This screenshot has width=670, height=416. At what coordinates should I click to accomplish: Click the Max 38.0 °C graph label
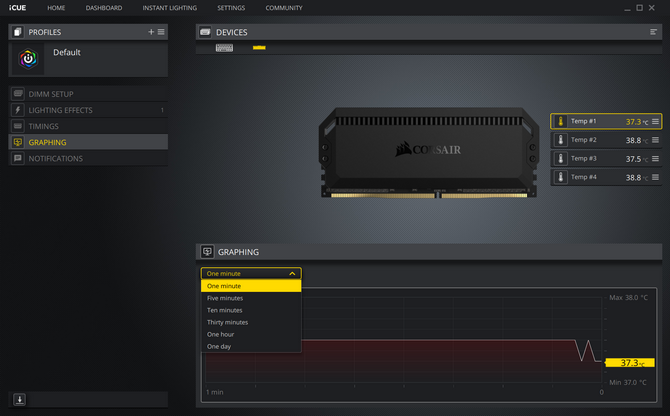(628, 298)
